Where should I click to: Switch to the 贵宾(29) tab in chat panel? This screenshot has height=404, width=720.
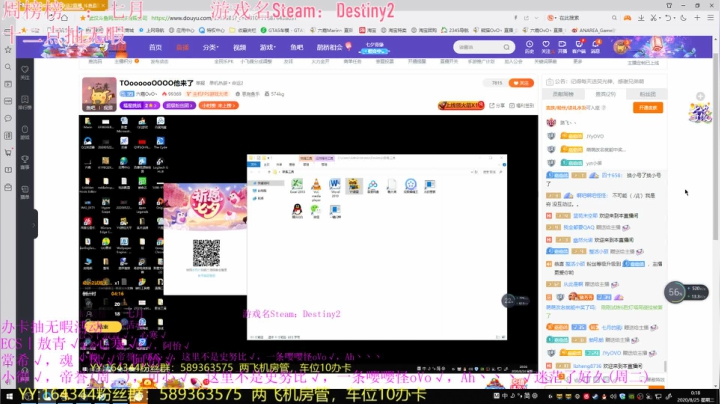[x=606, y=94]
